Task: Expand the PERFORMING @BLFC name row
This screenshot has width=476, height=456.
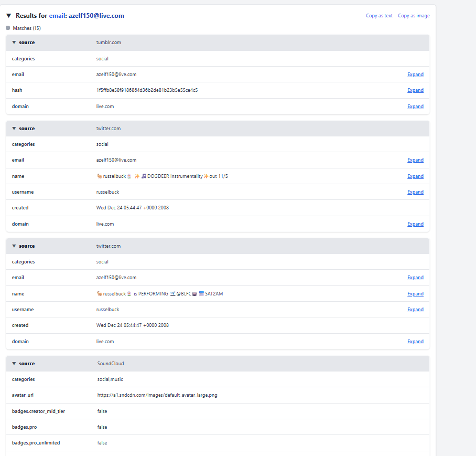Action: (415, 294)
